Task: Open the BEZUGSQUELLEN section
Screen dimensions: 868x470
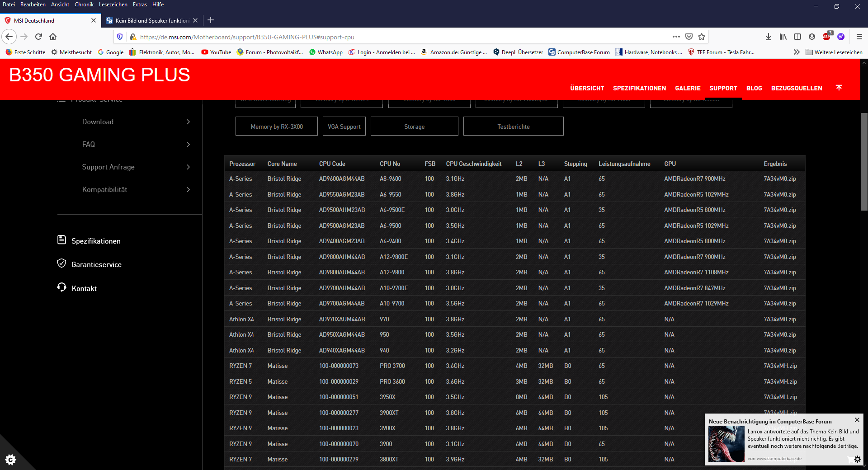Action: pyautogui.click(x=797, y=88)
